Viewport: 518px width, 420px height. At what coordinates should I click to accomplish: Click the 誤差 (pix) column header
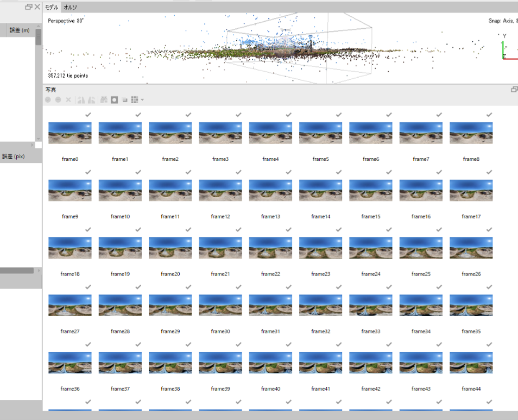tap(14, 156)
